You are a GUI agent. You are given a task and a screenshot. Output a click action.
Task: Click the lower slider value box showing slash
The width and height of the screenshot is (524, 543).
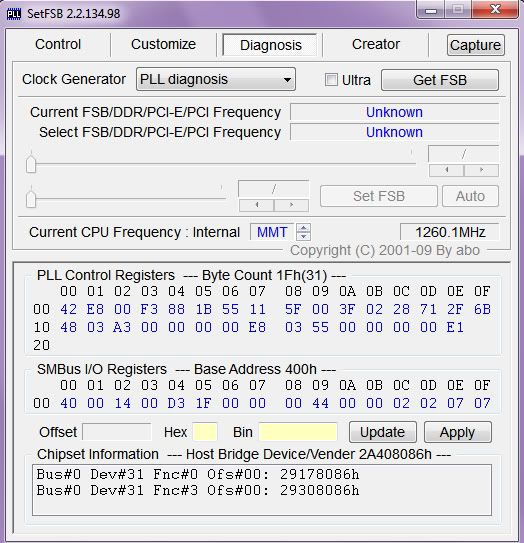[274, 189]
